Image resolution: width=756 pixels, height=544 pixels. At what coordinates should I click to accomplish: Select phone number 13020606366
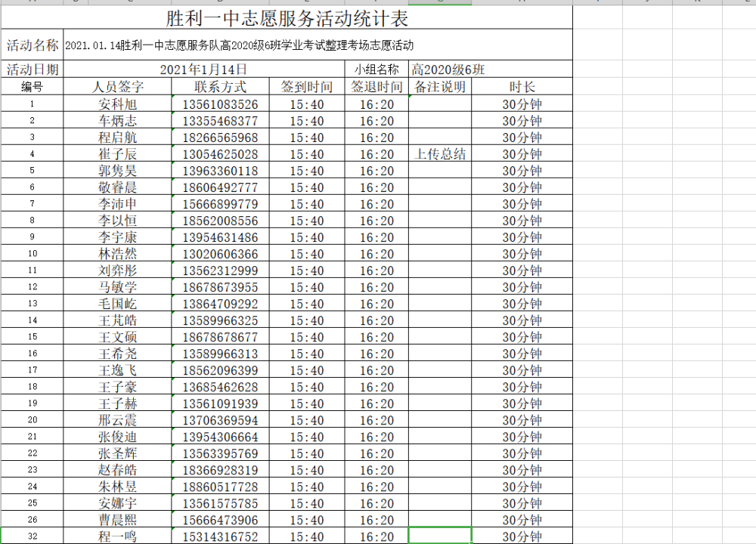220,253
